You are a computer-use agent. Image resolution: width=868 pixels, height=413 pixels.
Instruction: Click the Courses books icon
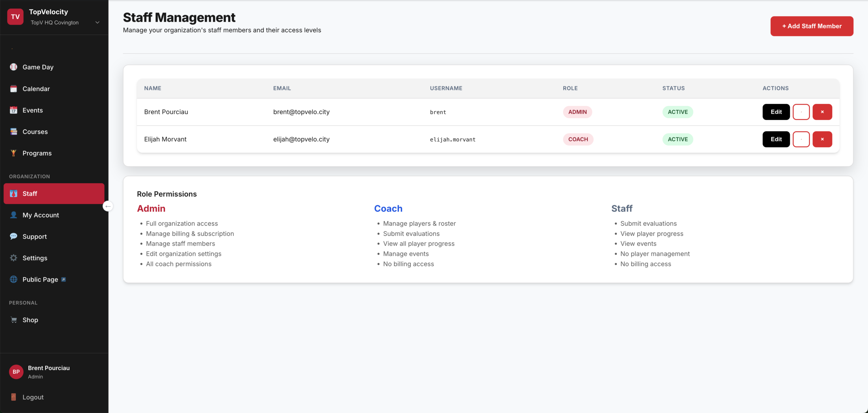[x=14, y=132]
